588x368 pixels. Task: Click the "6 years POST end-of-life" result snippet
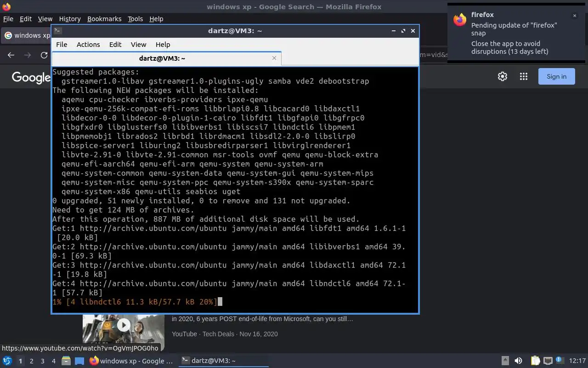263,319
